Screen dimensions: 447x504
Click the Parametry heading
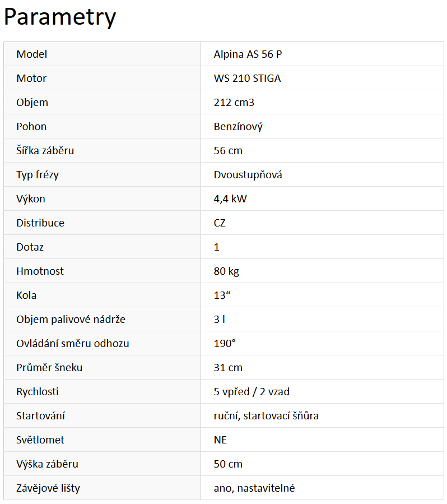(x=60, y=17)
